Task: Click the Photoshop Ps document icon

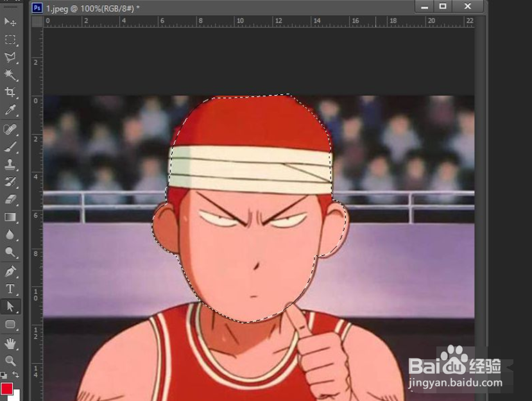Action: 37,8
